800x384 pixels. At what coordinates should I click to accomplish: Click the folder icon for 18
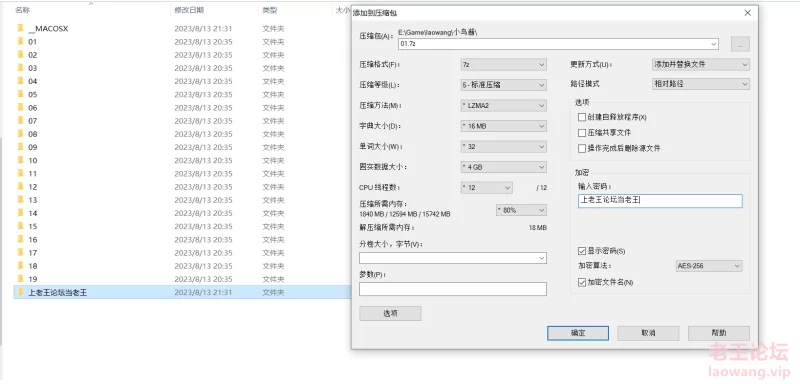[20, 266]
